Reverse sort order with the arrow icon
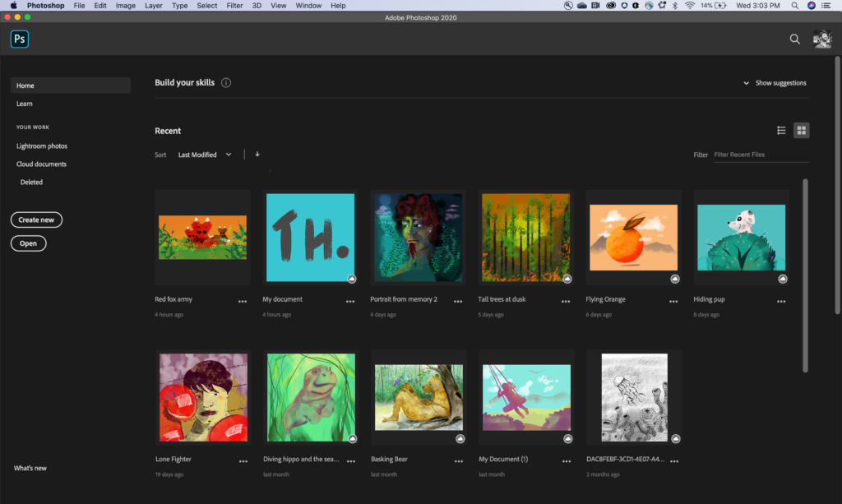Viewport: 842px width, 504px height. (x=257, y=154)
